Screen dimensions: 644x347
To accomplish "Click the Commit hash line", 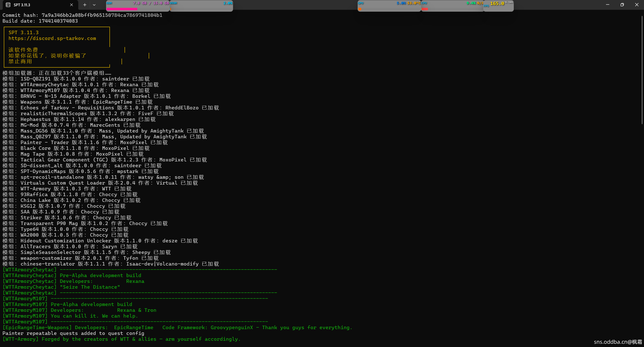I will (x=82, y=15).
